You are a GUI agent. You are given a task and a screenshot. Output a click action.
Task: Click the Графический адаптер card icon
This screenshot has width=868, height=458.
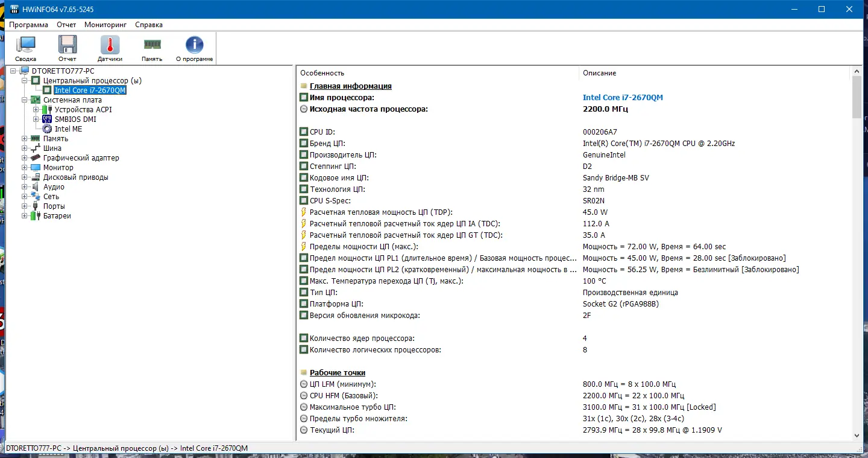coord(36,158)
